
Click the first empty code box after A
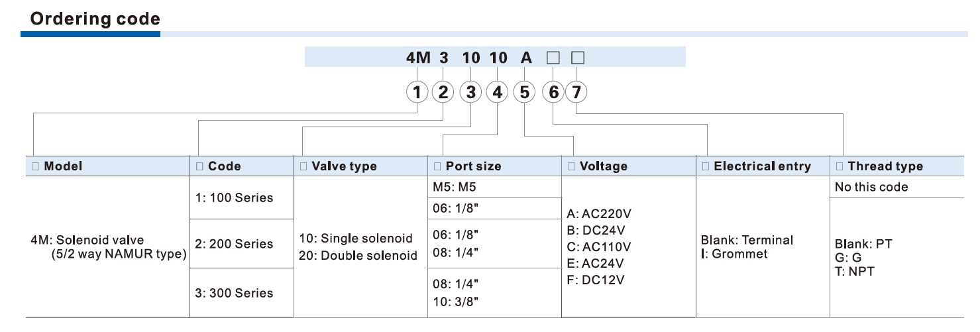pyautogui.click(x=553, y=58)
